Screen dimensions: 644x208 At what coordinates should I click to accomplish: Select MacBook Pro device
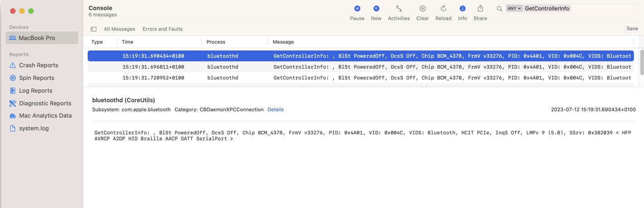[42, 38]
